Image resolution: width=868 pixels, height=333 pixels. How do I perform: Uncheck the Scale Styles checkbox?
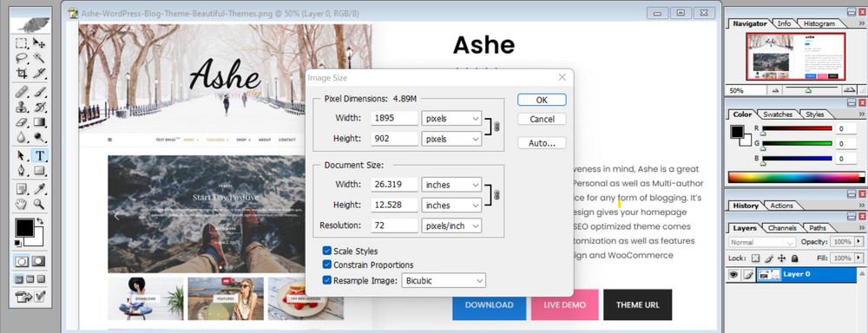[x=327, y=251]
